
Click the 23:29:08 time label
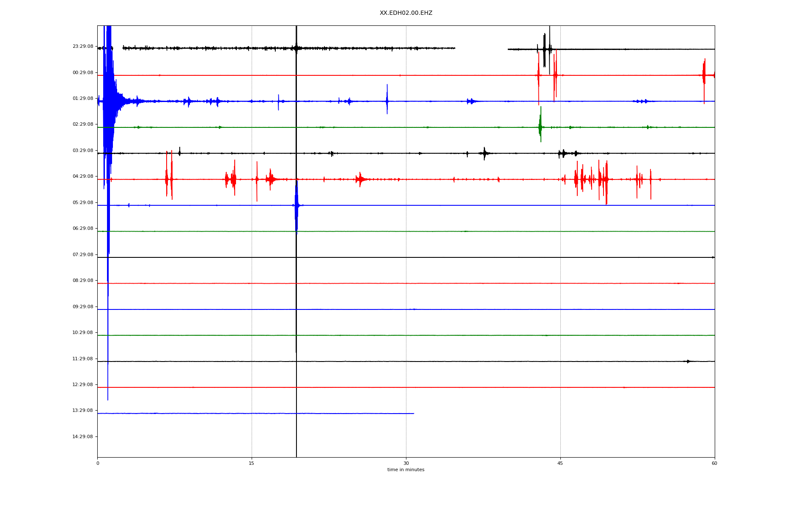[x=82, y=47]
